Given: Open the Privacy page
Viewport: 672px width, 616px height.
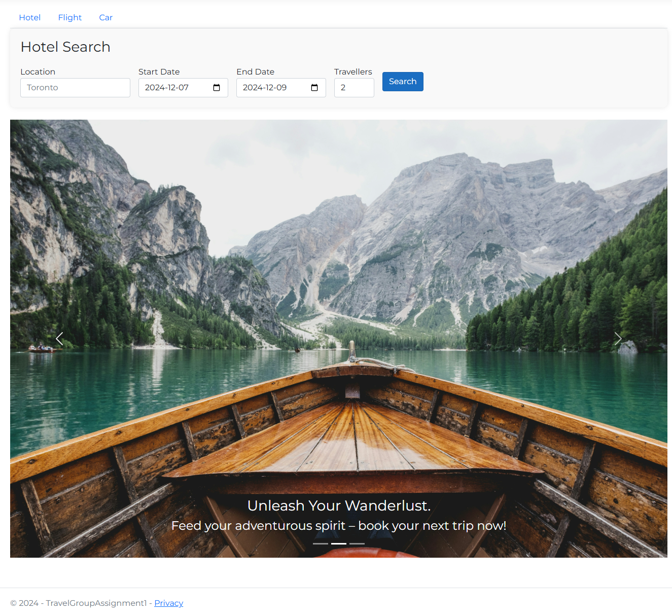Looking at the screenshot, I should [x=168, y=603].
